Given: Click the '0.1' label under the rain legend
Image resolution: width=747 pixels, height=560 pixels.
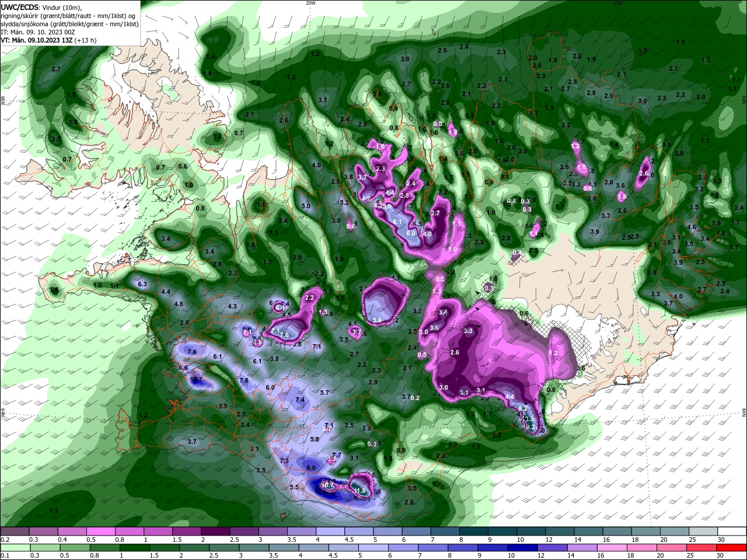Looking at the screenshot, I should point(5,555).
